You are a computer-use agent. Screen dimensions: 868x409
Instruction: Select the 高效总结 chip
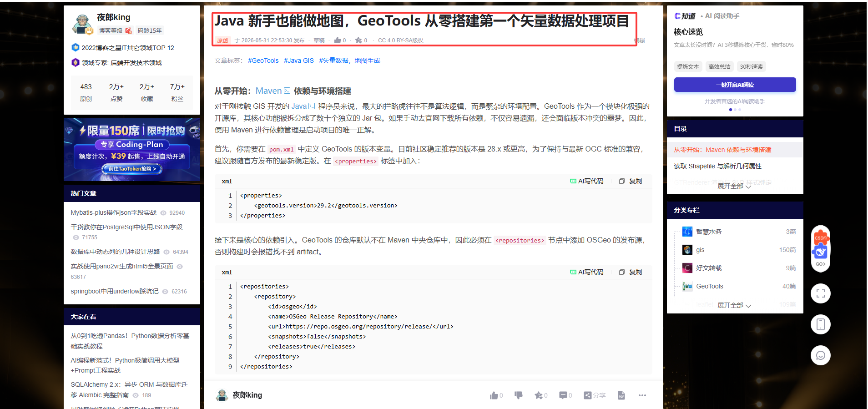[x=719, y=66]
